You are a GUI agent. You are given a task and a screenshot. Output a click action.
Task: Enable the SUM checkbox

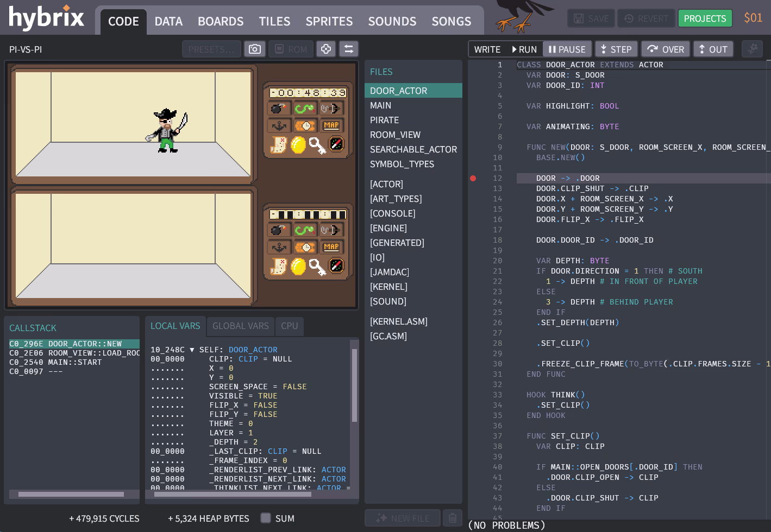coord(266,518)
